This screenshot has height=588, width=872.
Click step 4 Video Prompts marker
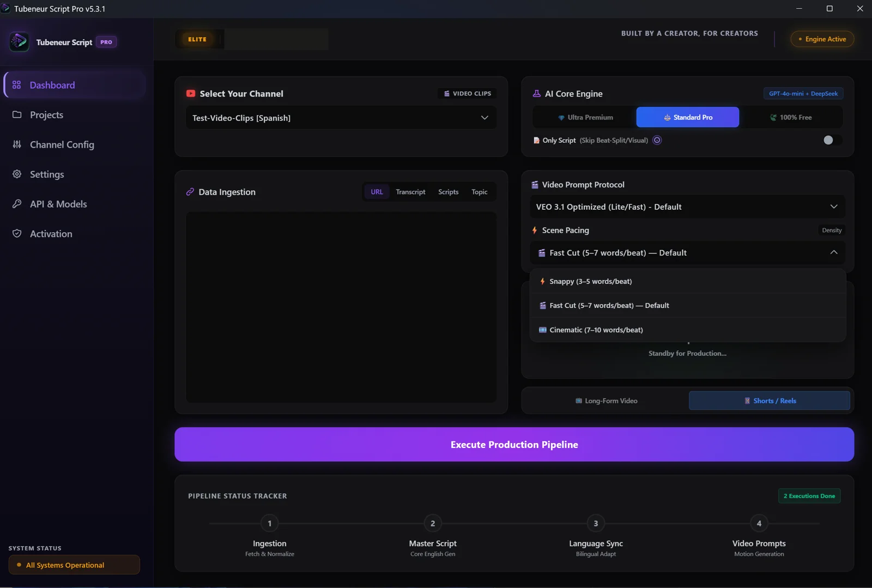(759, 524)
